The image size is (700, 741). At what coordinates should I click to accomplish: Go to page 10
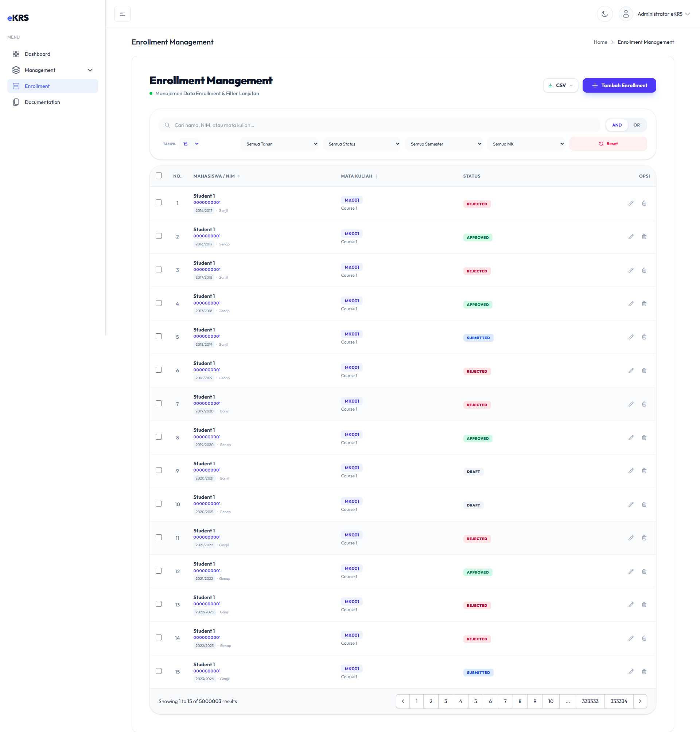pyautogui.click(x=551, y=701)
